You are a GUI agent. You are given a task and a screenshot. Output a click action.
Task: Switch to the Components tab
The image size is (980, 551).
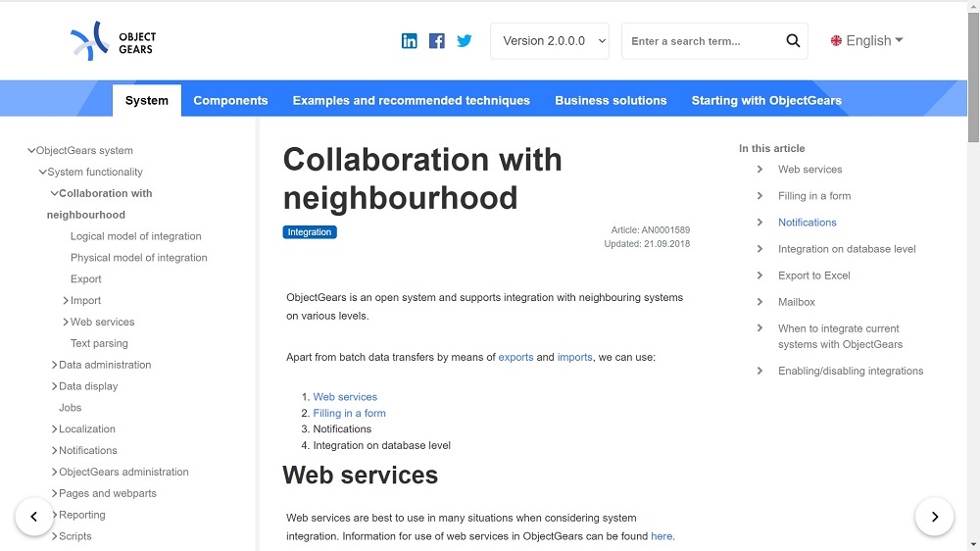point(230,101)
